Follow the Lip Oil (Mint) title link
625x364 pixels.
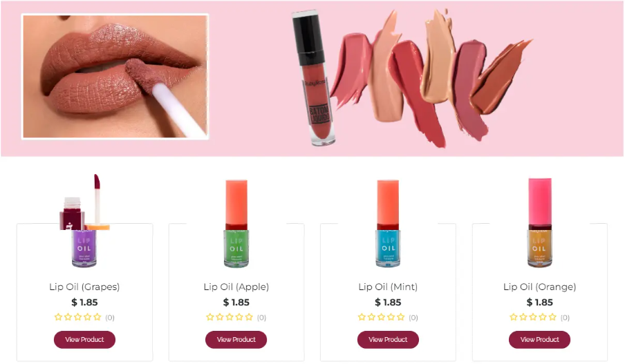[388, 287]
